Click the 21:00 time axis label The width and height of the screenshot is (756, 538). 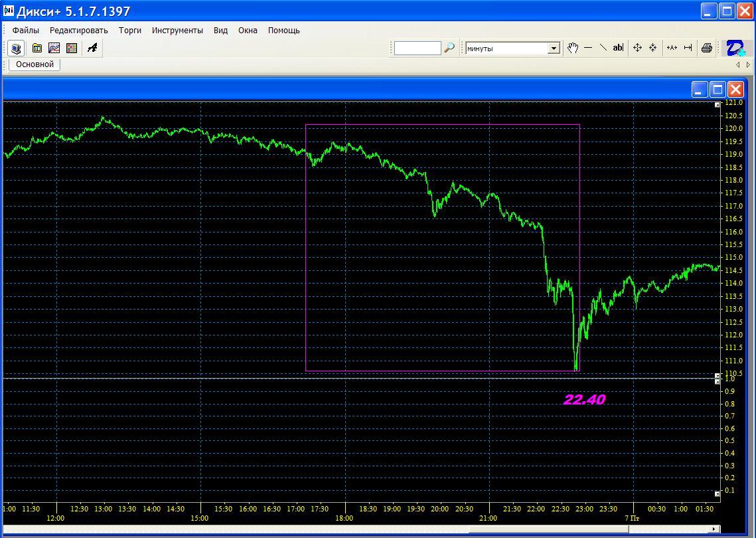tap(488, 518)
